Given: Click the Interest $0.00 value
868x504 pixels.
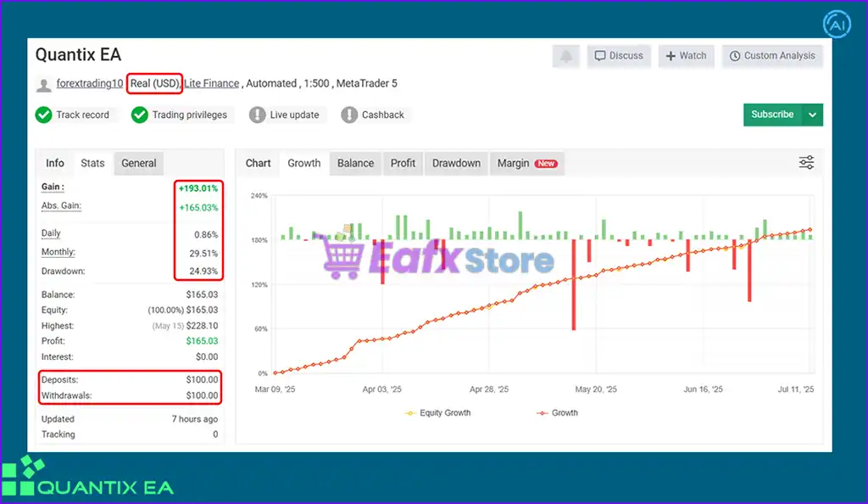Looking at the screenshot, I should coord(207,356).
